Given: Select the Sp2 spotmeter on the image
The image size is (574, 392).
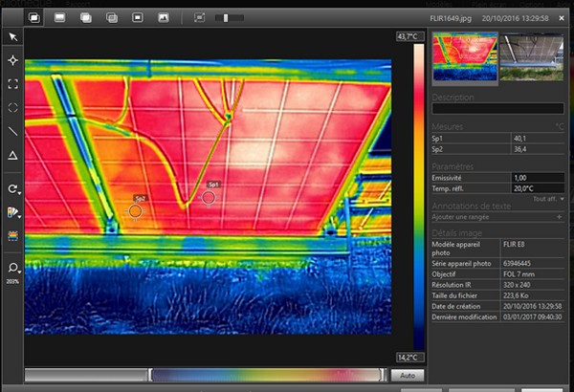Looking at the screenshot, I should 136,211.
